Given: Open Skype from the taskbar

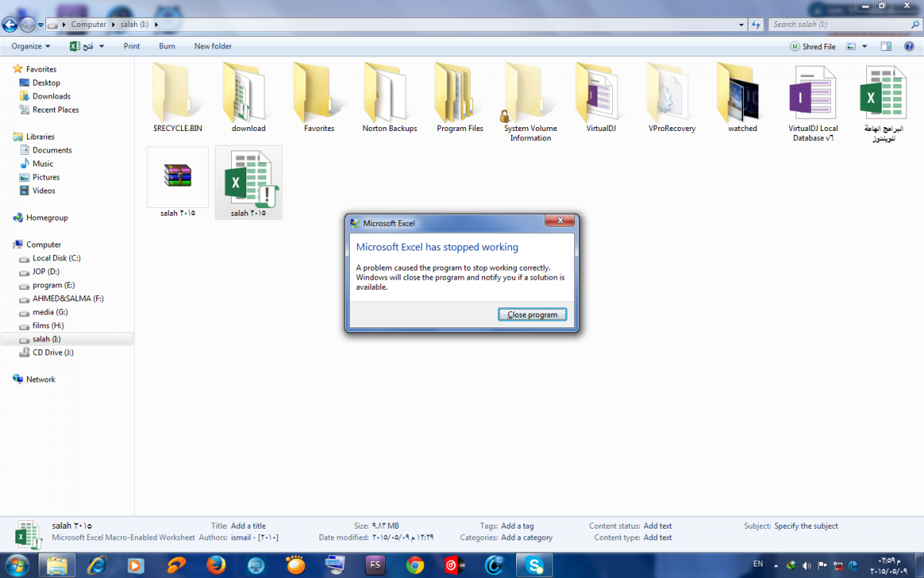Looking at the screenshot, I should click(535, 565).
